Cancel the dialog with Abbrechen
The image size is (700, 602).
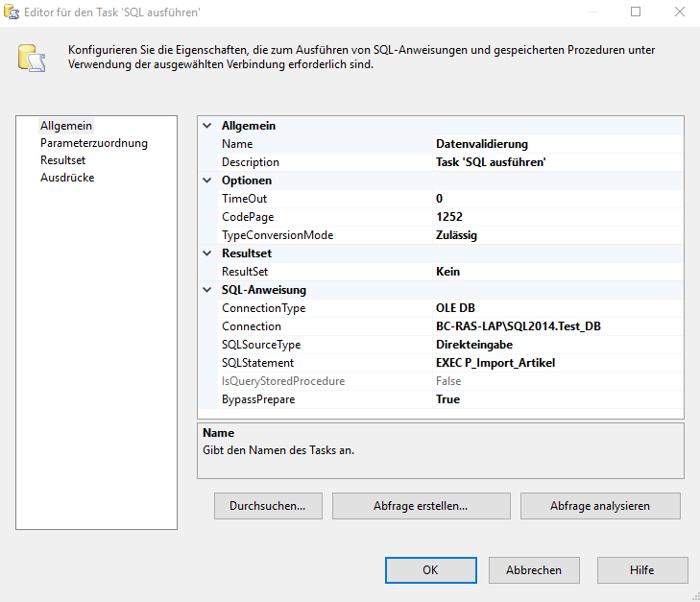click(x=533, y=570)
